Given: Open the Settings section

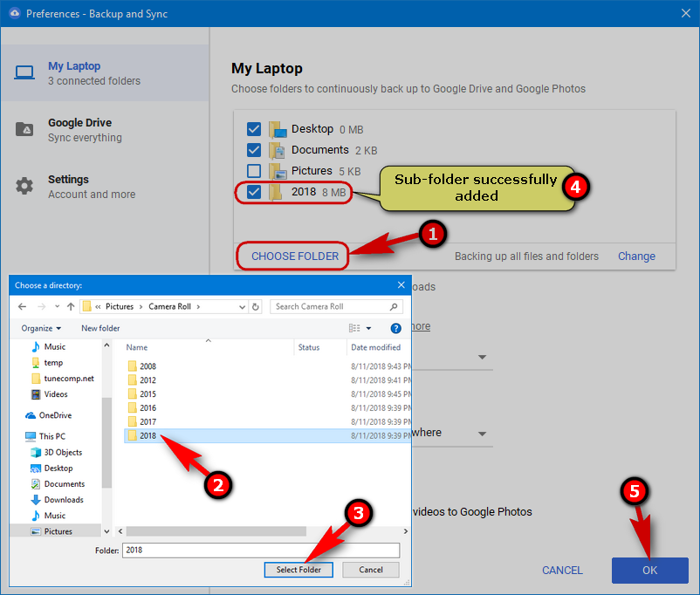Looking at the screenshot, I should pyautogui.click(x=105, y=187).
